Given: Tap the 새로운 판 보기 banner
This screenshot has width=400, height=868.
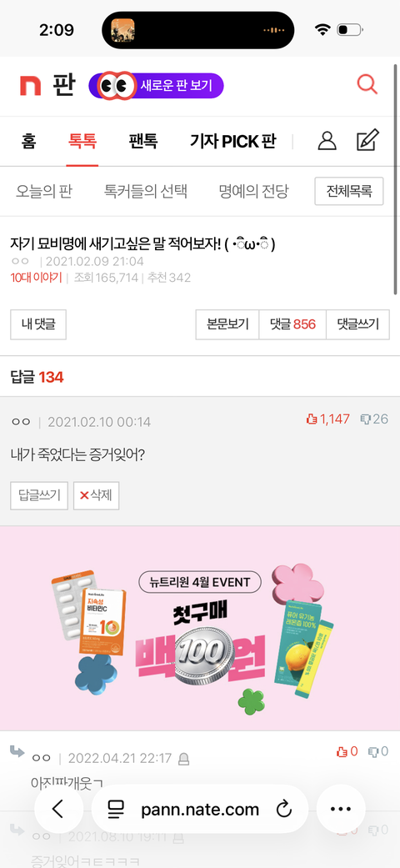Looking at the screenshot, I should coord(156,86).
